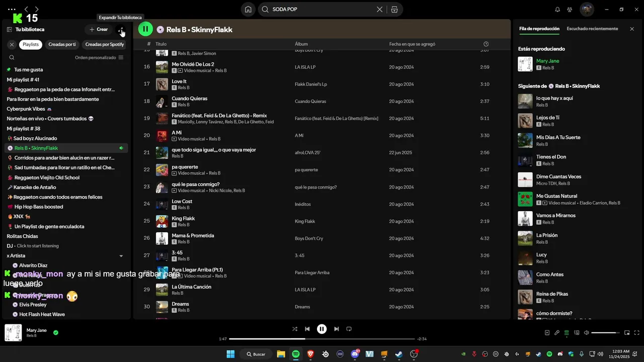Open the Orden personalizado sort dropdown
This screenshot has width=644, height=362.
coord(99,58)
